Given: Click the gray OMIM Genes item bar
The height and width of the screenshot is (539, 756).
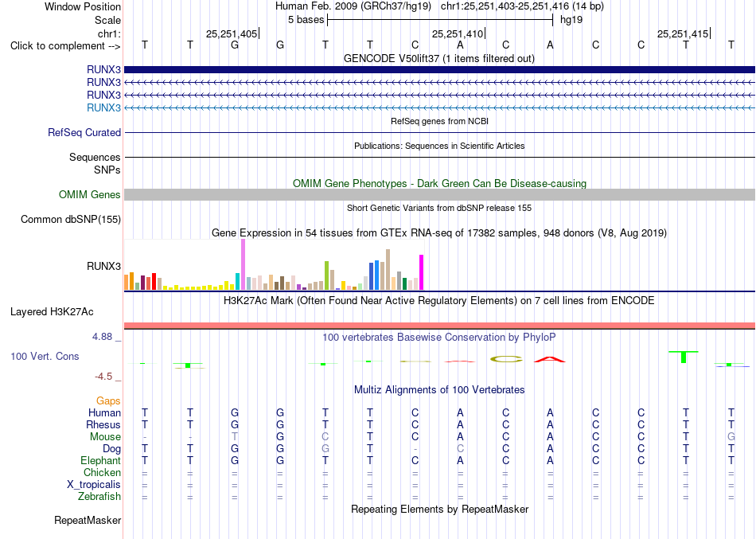Looking at the screenshot, I should (x=439, y=194).
